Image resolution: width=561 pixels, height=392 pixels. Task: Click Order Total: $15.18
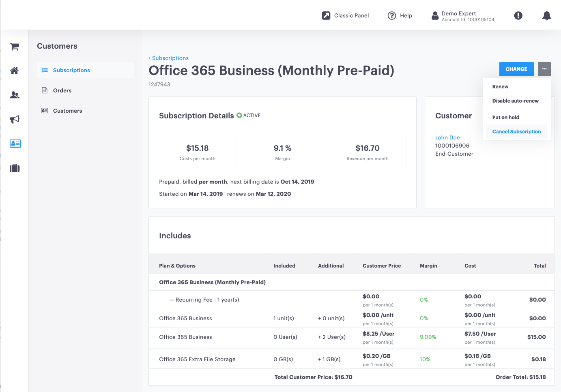521,377
